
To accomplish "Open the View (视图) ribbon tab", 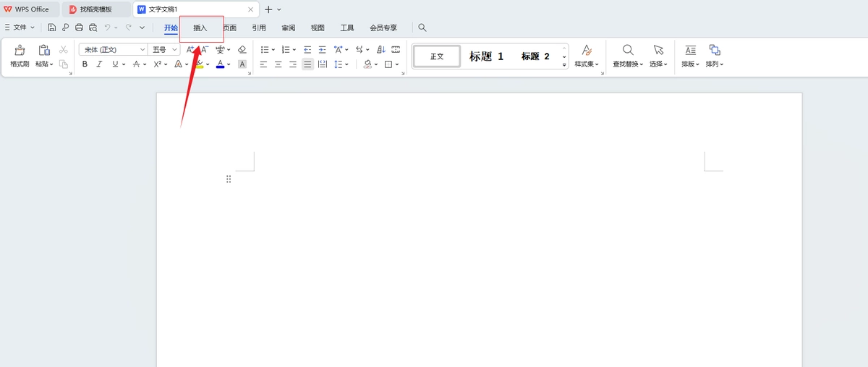I will [x=318, y=28].
